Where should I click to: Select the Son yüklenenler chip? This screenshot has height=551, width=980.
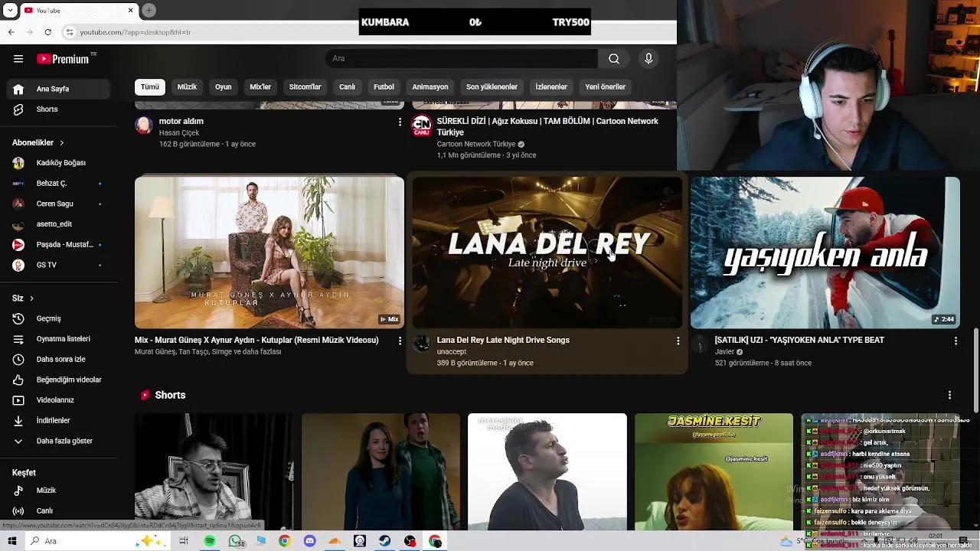(492, 87)
